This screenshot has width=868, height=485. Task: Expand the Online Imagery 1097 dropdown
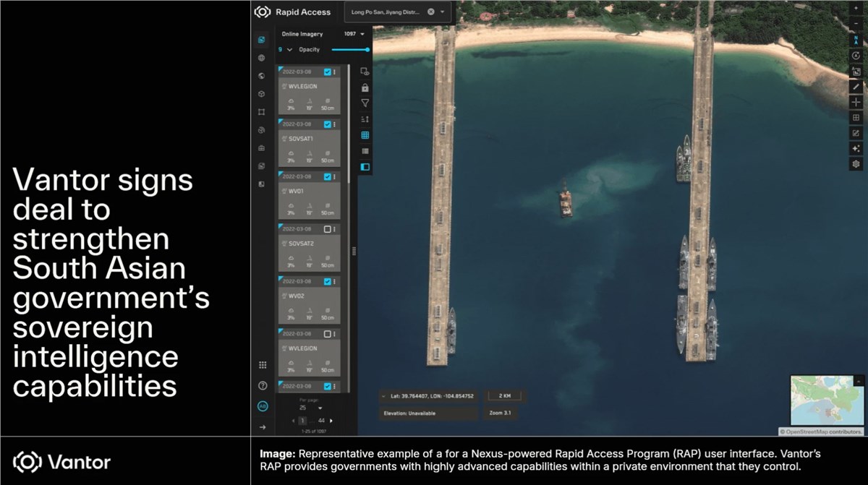(x=362, y=34)
